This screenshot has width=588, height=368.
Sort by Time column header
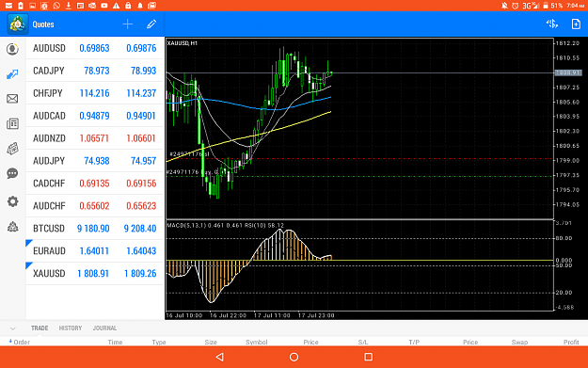pos(115,342)
